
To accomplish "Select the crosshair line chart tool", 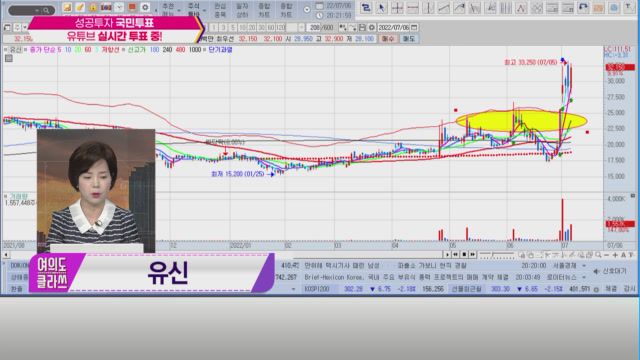I will [397, 8].
